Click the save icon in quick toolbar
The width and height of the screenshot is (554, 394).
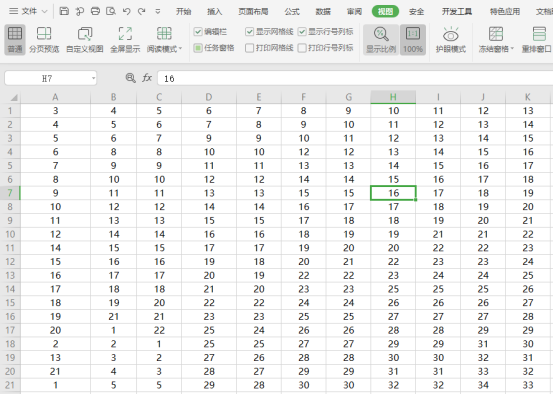[64, 11]
